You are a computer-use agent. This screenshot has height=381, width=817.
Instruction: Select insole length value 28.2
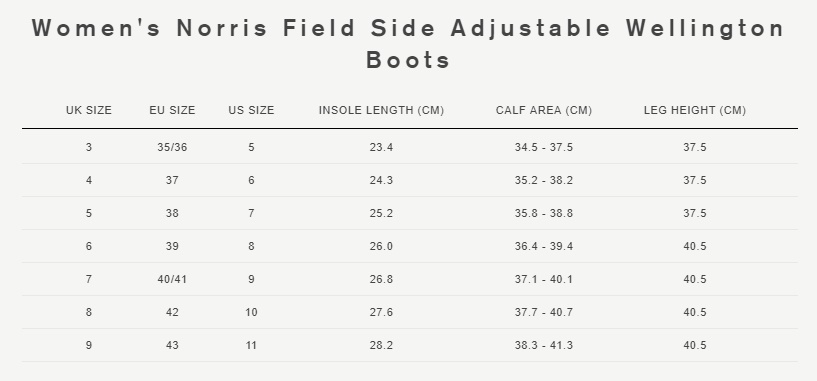tap(381, 346)
